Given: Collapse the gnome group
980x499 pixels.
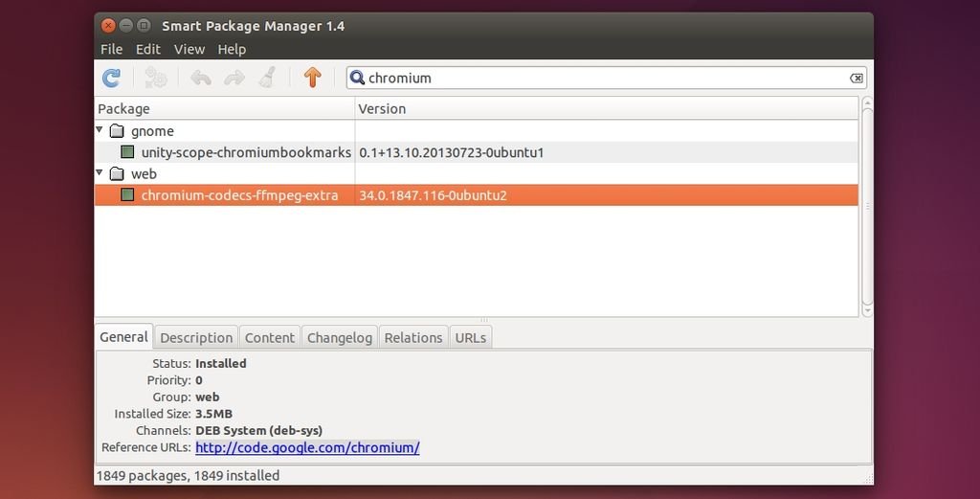Looking at the screenshot, I should pyautogui.click(x=100, y=129).
